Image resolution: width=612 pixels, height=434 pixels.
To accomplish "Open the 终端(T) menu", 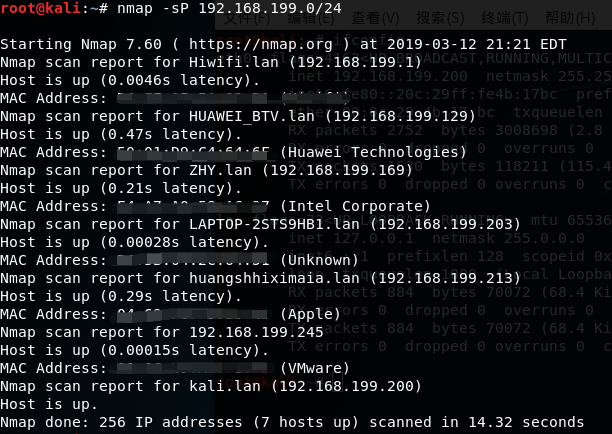I will [x=504, y=19].
